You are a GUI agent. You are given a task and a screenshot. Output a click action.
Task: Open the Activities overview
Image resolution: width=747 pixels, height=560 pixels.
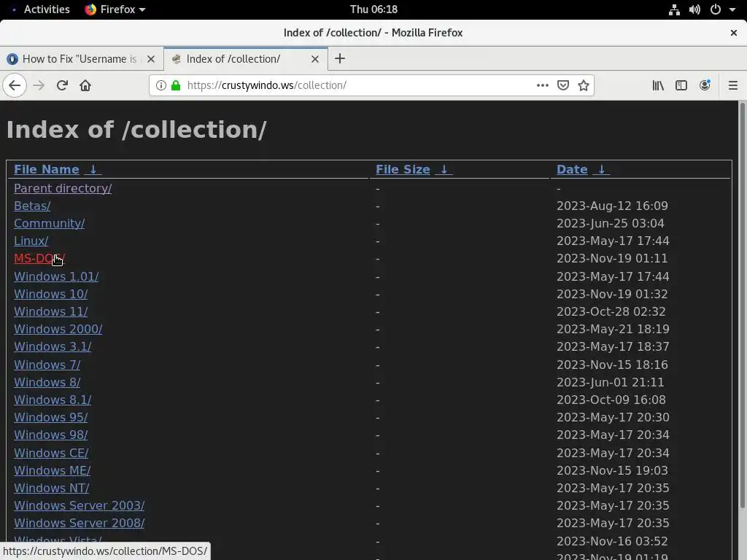(47, 9)
